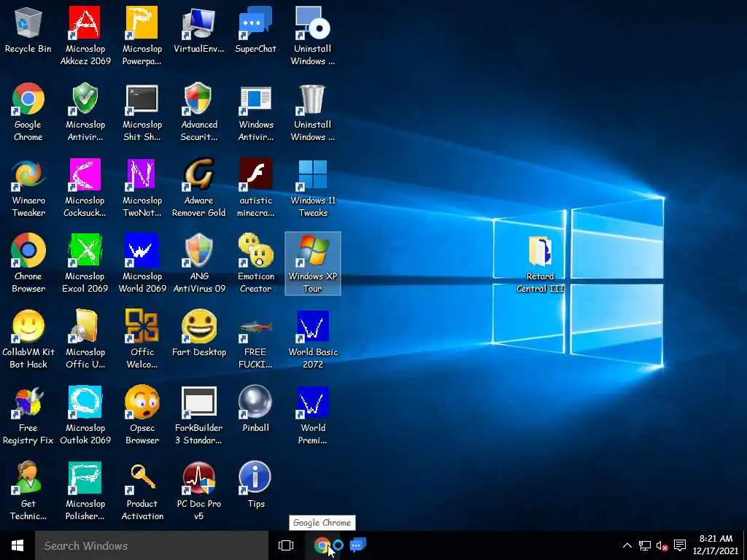Open Offic Welco... orange icon

point(142,339)
